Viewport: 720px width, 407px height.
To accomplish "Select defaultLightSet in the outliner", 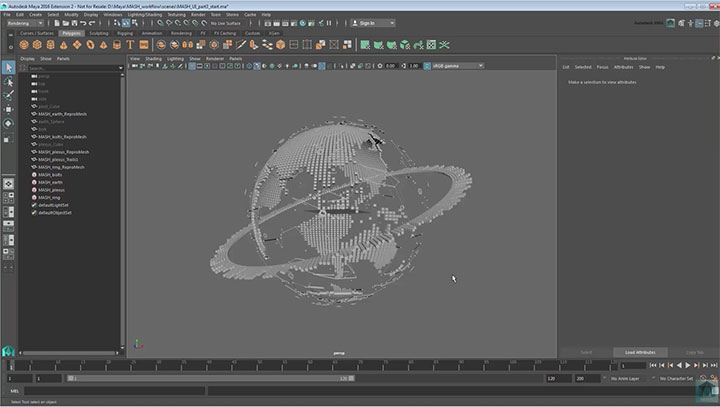I will tap(53, 205).
